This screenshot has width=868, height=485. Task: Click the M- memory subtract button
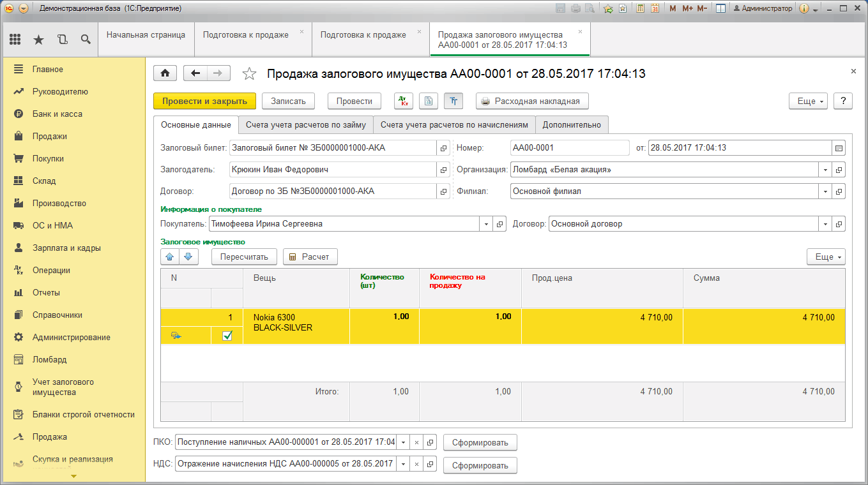tap(702, 8)
